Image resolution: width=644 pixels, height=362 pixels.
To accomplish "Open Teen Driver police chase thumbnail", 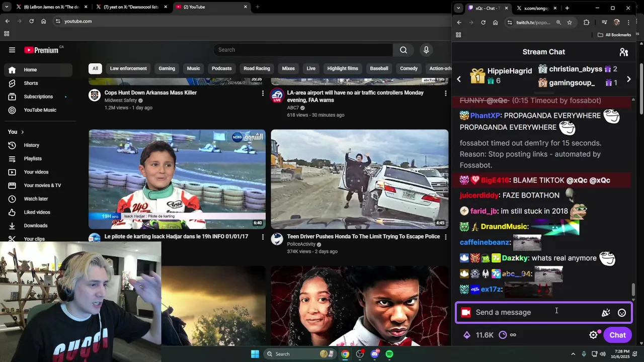I will point(359,179).
